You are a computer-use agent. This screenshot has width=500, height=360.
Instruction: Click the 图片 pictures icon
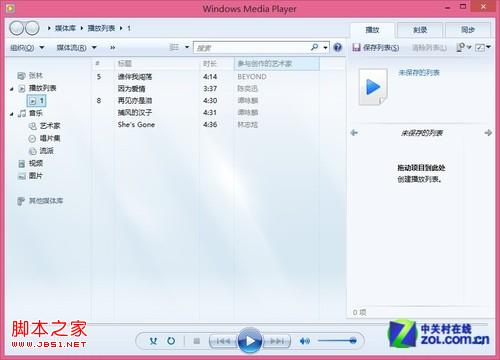[x=21, y=176]
